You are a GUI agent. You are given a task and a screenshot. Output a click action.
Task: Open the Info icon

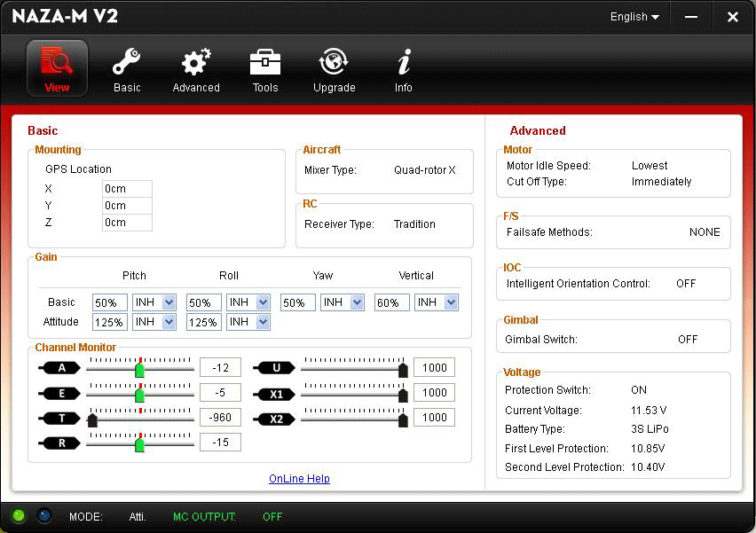click(x=404, y=67)
